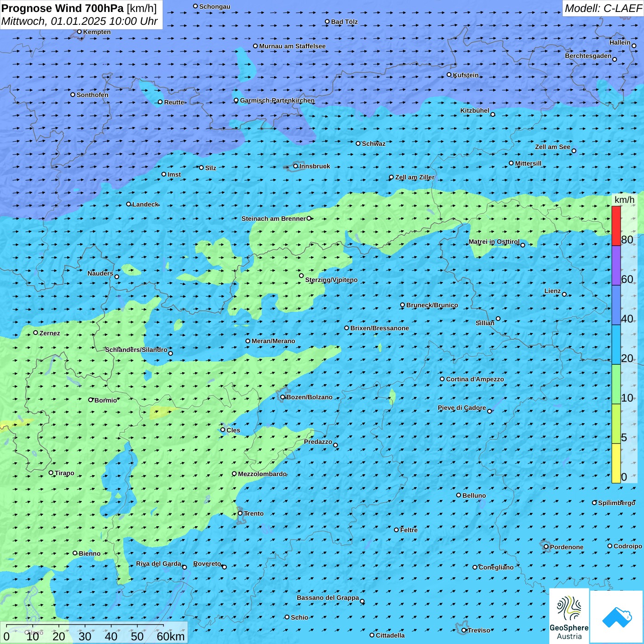Click the Feltre label
This screenshot has height=644, width=644.
pyautogui.click(x=409, y=530)
